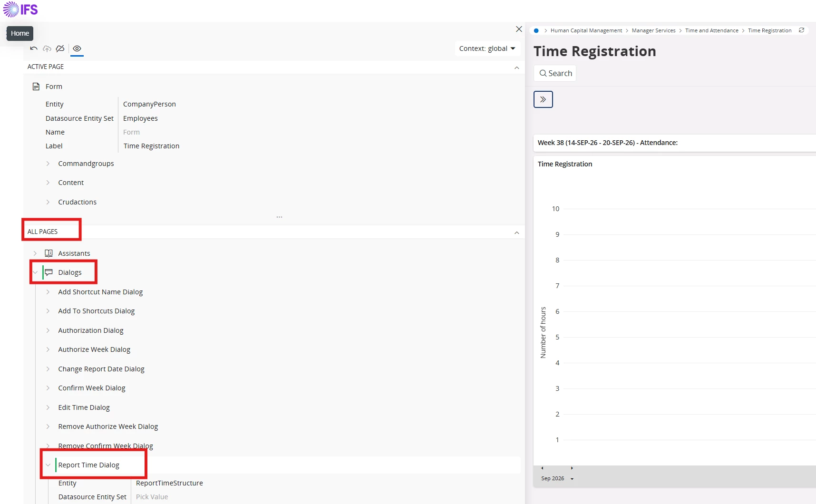Click the refresh icon beside breadcrumb
Screen dimensions: 816x504
(801, 30)
